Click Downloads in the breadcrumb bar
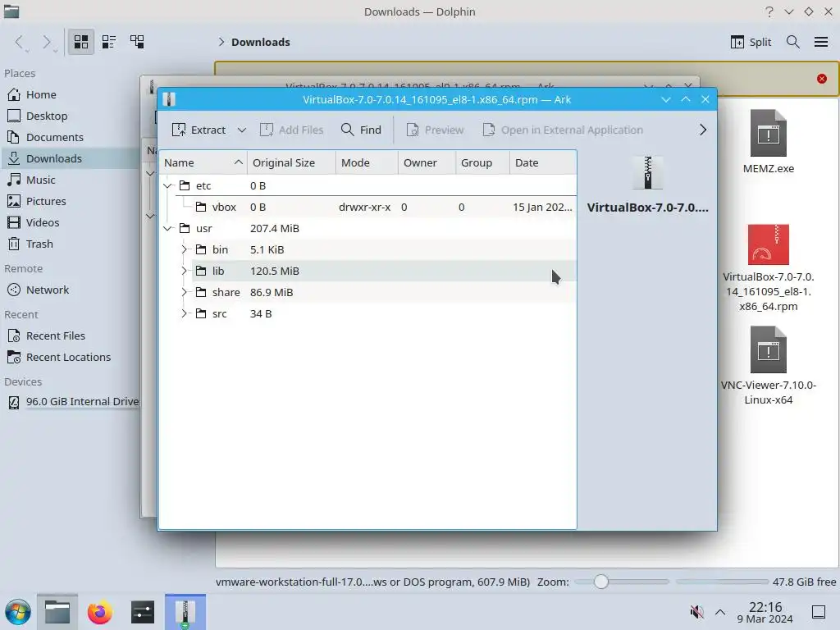This screenshot has height=630, width=840. [x=260, y=43]
